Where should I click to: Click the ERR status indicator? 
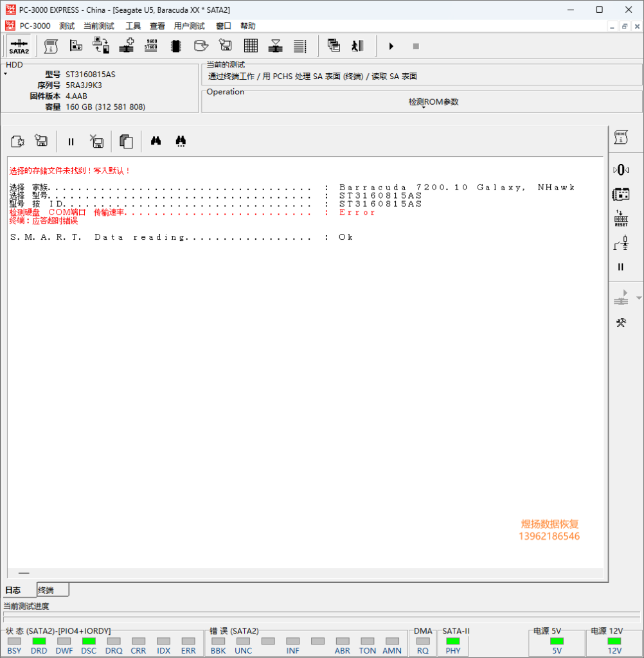click(x=188, y=641)
